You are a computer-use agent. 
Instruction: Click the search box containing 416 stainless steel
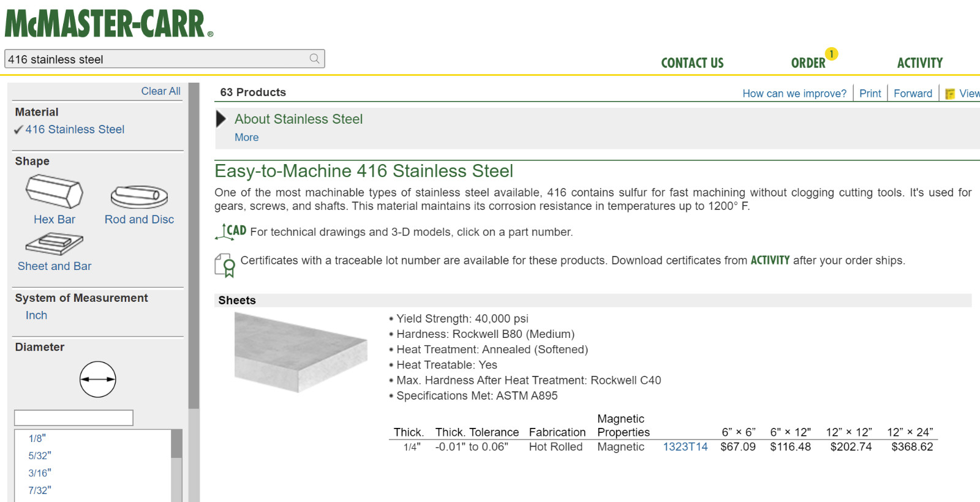tap(164, 59)
